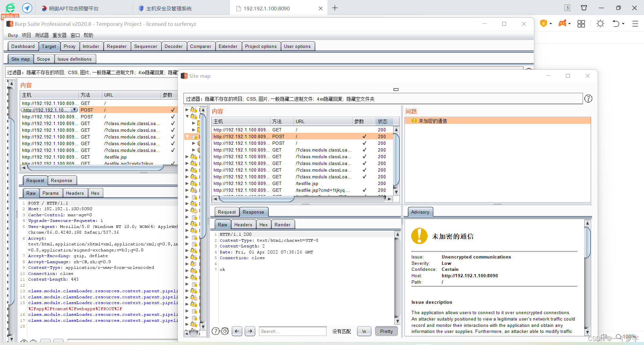Click the compass navigation icon in browser
The image size is (644, 345).
[x=27, y=8]
